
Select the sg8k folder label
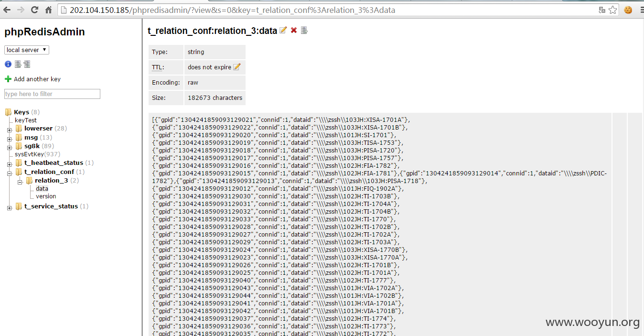(x=32, y=146)
